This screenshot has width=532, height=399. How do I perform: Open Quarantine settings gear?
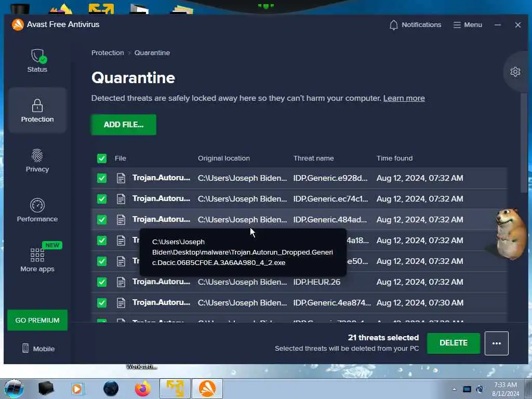515,72
